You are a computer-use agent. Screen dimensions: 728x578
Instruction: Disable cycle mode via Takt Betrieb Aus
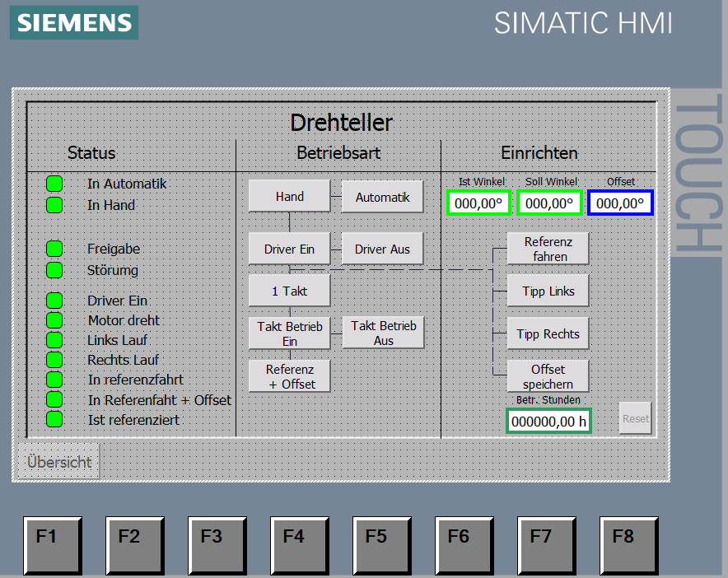(x=384, y=333)
